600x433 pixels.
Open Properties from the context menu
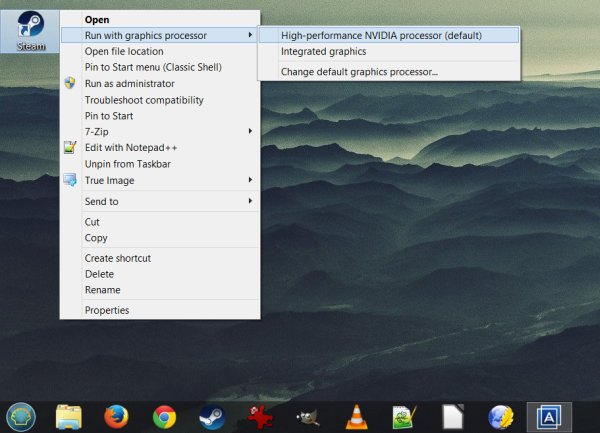(x=107, y=310)
